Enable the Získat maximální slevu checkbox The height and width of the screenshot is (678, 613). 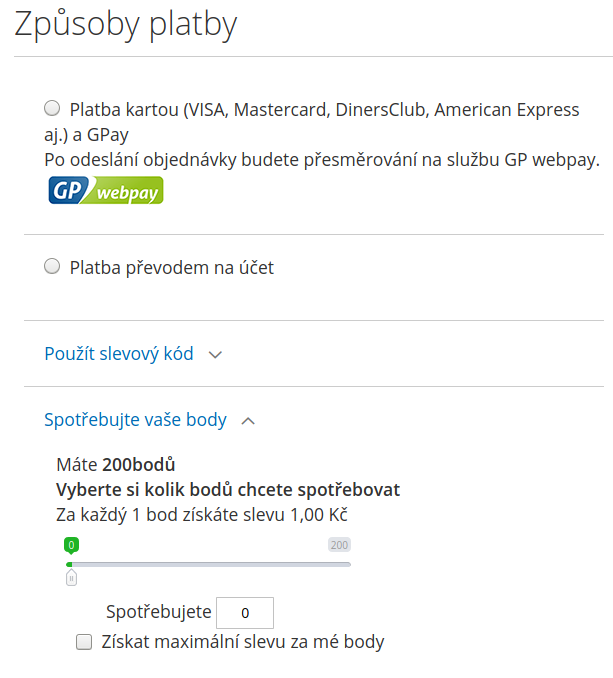pyautogui.click(x=84, y=642)
